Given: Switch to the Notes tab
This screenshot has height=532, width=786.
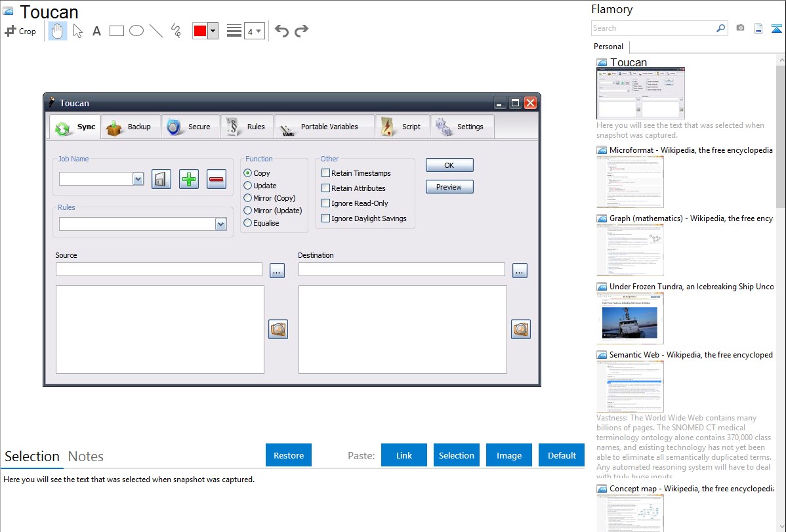Looking at the screenshot, I should click(x=86, y=457).
